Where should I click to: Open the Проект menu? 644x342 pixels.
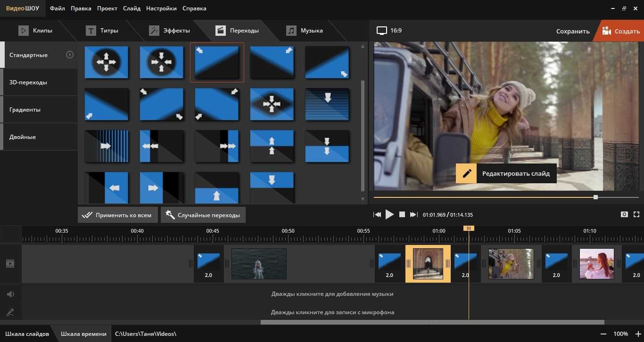pyautogui.click(x=107, y=8)
